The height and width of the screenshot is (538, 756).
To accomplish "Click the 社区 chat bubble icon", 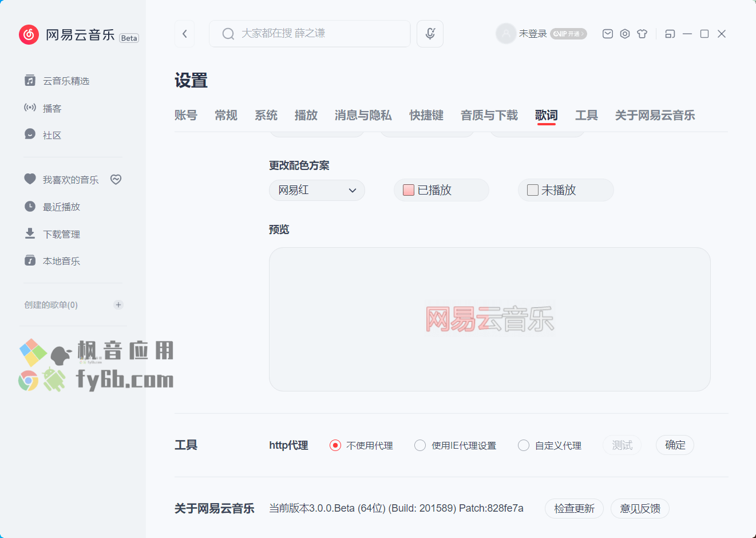I will tap(30, 134).
